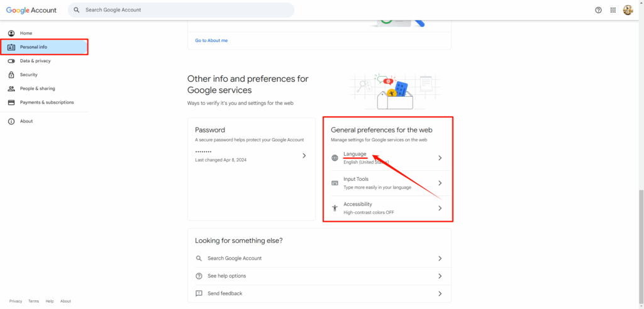Open the Google apps grid icon
Image resolution: width=644 pixels, height=309 pixels.
tap(613, 10)
